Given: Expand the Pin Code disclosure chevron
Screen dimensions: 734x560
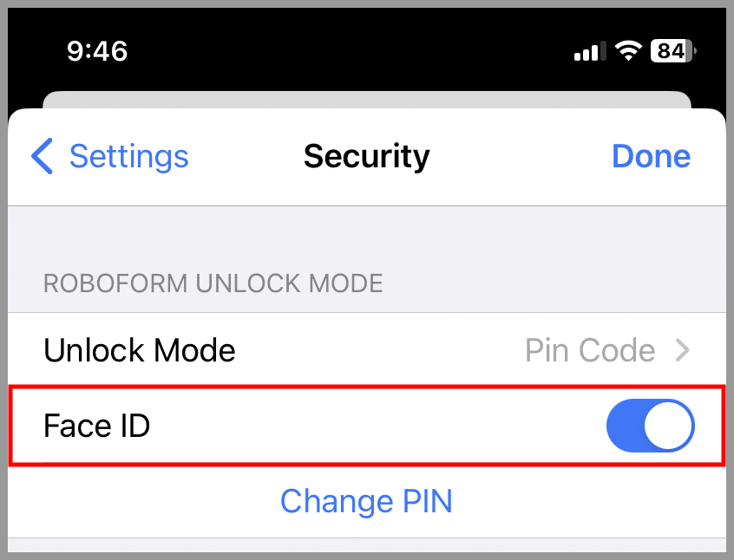Looking at the screenshot, I should tap(683, 350).
